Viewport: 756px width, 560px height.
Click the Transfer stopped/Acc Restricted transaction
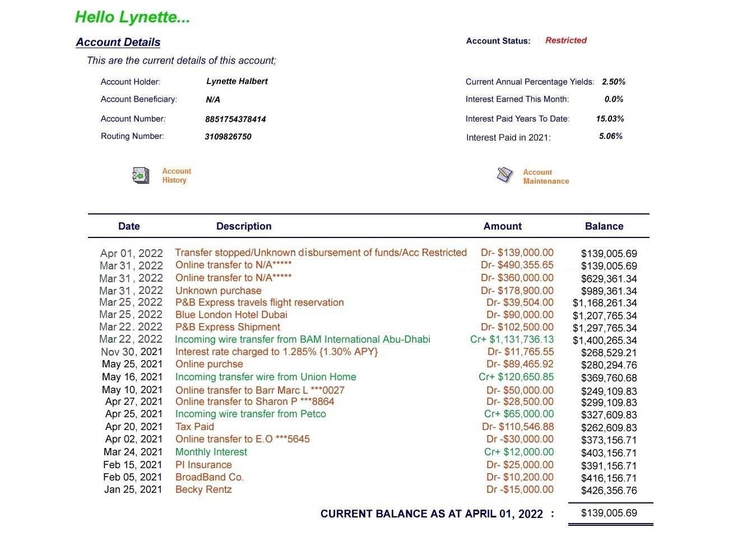pyautogui.click(x=321, y=253)
